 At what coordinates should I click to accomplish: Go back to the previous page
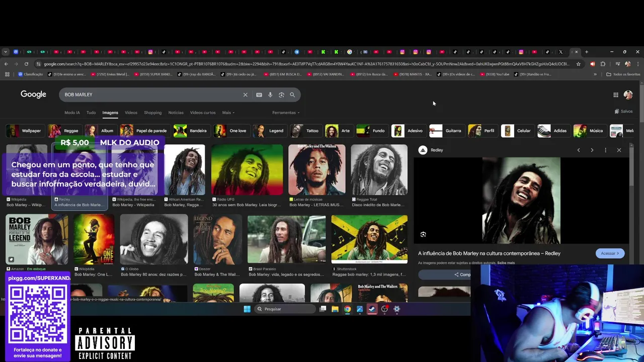coord(6,64)
